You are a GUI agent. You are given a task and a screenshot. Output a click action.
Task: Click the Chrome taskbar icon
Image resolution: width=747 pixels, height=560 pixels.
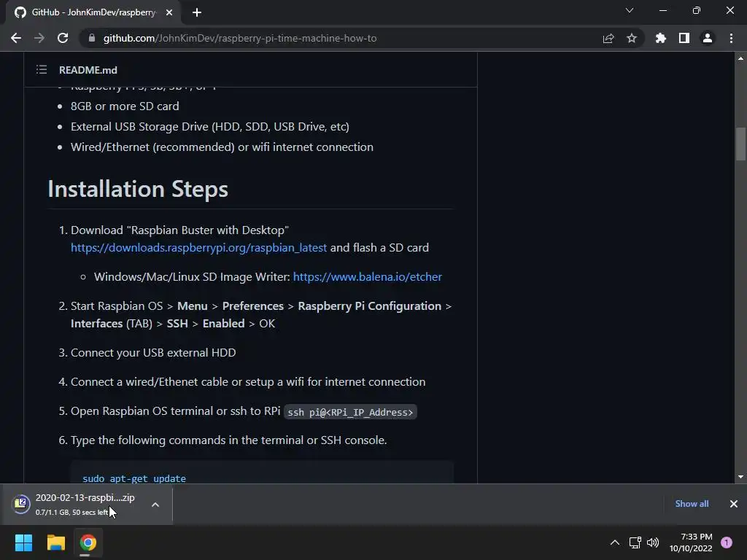[x=88, y=542]
